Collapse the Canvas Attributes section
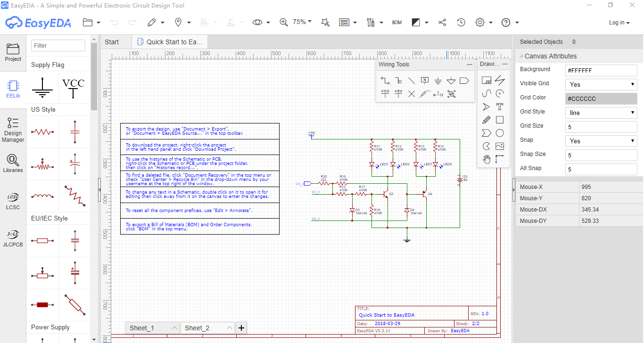Viewport: 644px width, 343px height. coord(520,56)
